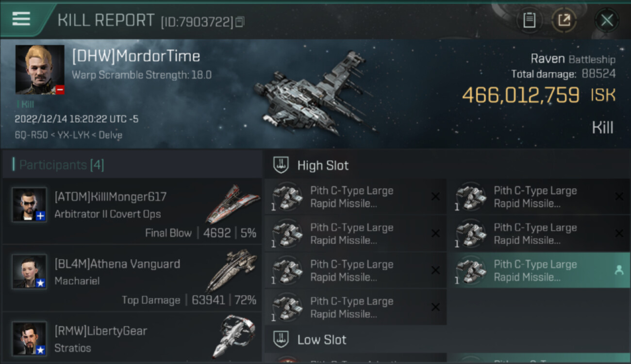
Task: Click the share export icon
Action: (x=565, y=20)
